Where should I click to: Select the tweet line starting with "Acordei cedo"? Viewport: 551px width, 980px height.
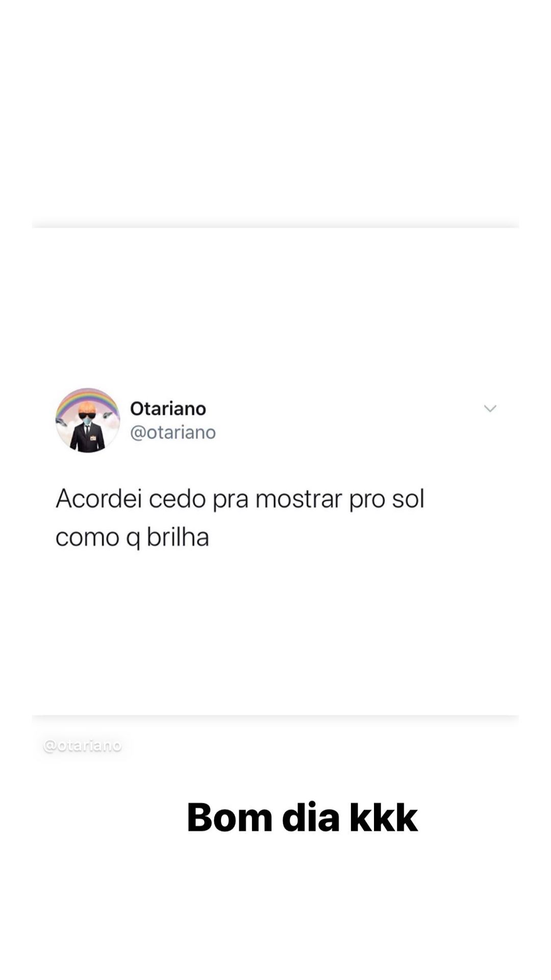(240, 499)
